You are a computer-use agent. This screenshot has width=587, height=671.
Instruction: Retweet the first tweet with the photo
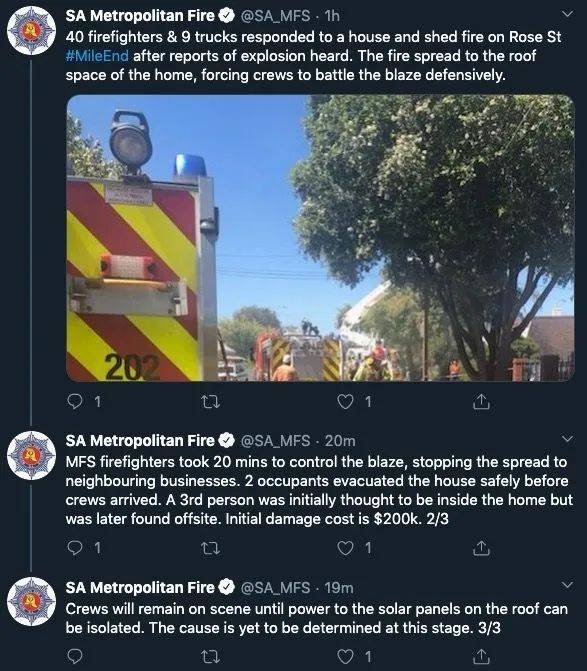point(210,401)
